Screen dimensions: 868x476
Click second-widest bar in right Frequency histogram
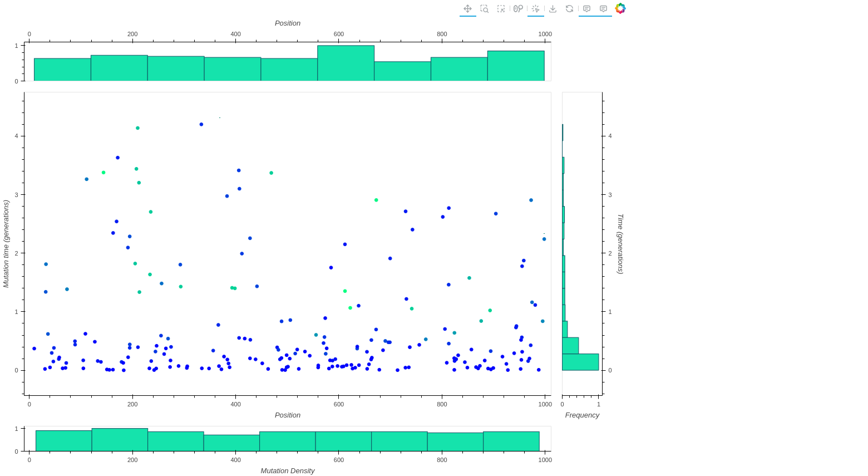pos(570,346)
